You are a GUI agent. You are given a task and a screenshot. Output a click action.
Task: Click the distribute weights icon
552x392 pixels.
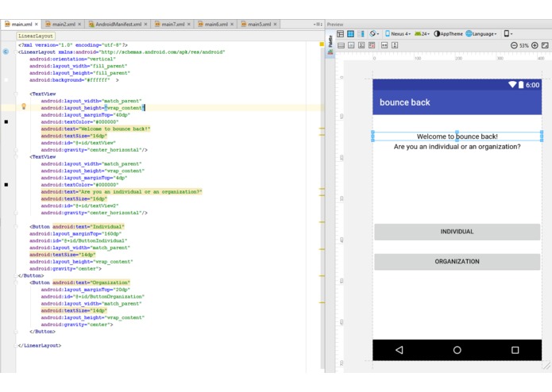click(361, 45)
